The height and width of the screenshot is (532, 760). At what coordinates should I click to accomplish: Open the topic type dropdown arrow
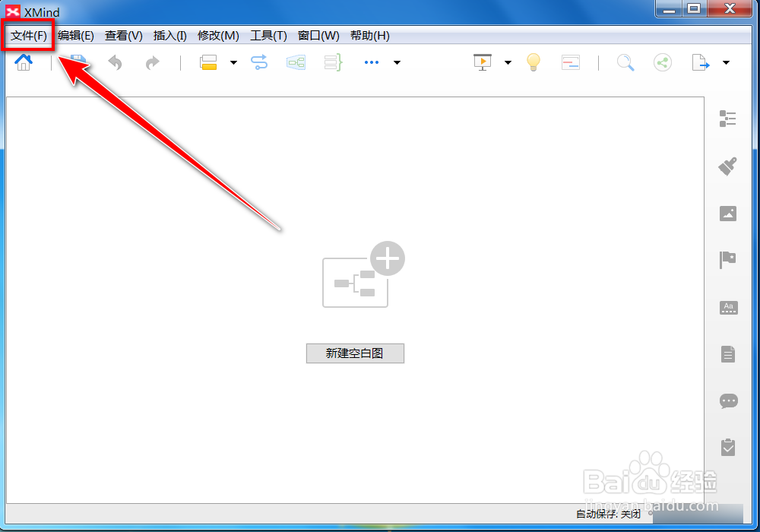click(x=233, y=62)
